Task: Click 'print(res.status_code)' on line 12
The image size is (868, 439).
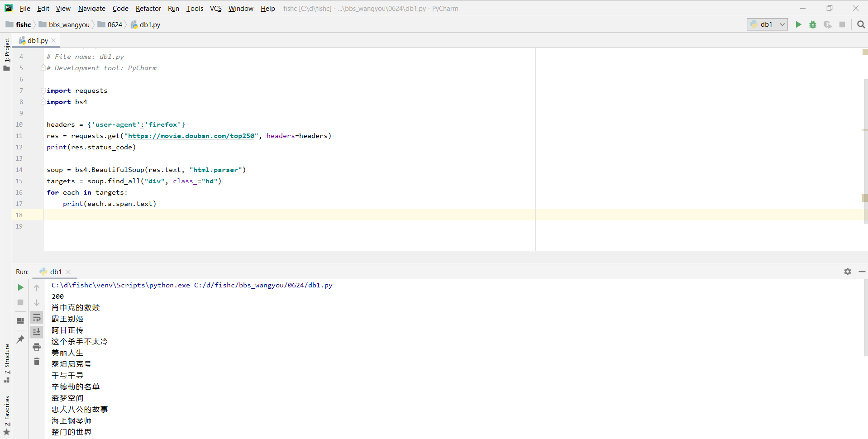Action: pyautogui.click(x=91, y=147)
